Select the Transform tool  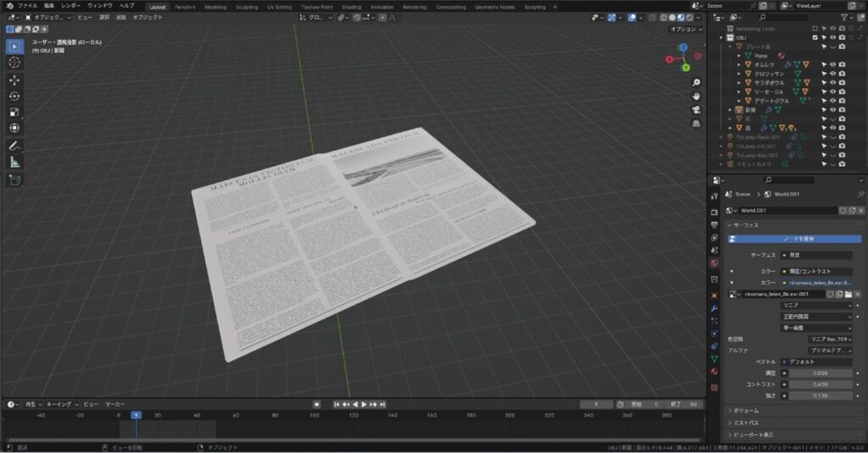[x=14, y=129]
